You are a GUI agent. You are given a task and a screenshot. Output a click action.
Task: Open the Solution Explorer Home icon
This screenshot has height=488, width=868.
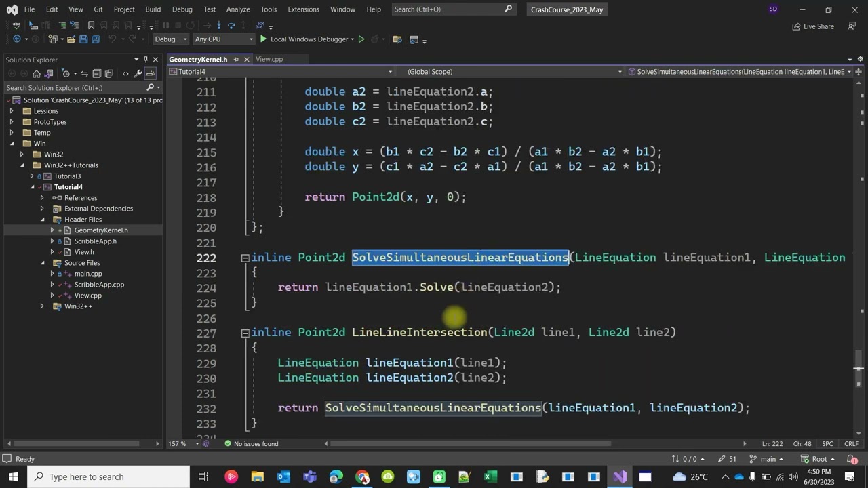pyautogui.click(x=37, y=73)
